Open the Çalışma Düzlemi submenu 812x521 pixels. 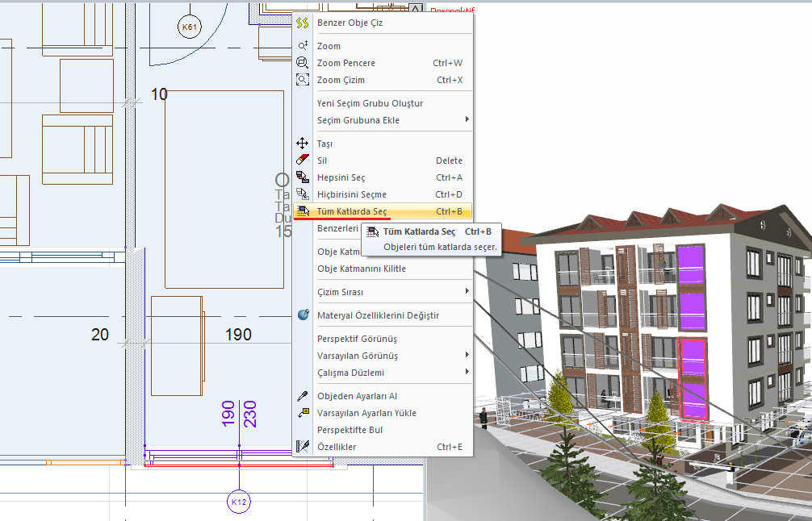pyautogui.click(x=467, y=373)
